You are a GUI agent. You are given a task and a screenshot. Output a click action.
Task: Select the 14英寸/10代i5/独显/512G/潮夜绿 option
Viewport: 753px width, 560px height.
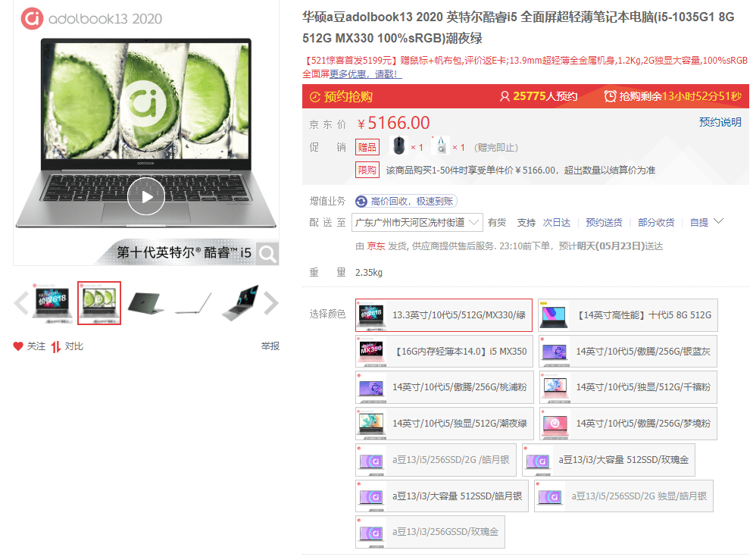[443, 423]
